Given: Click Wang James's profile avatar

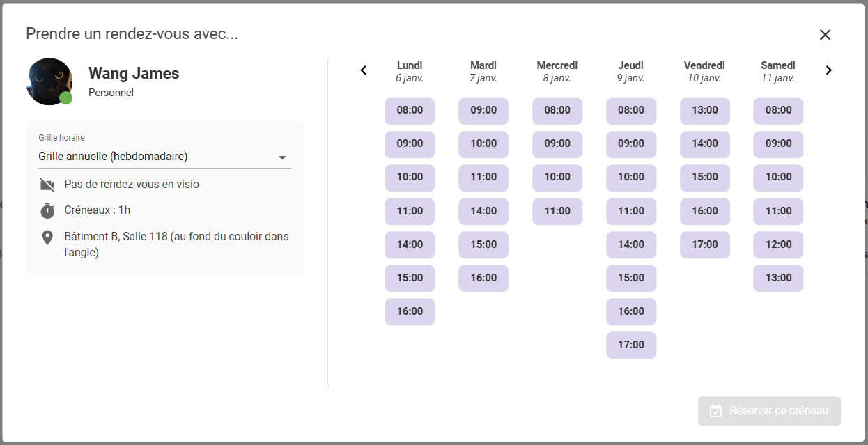Looking at the screenshot, I should (x=49, y=81).
